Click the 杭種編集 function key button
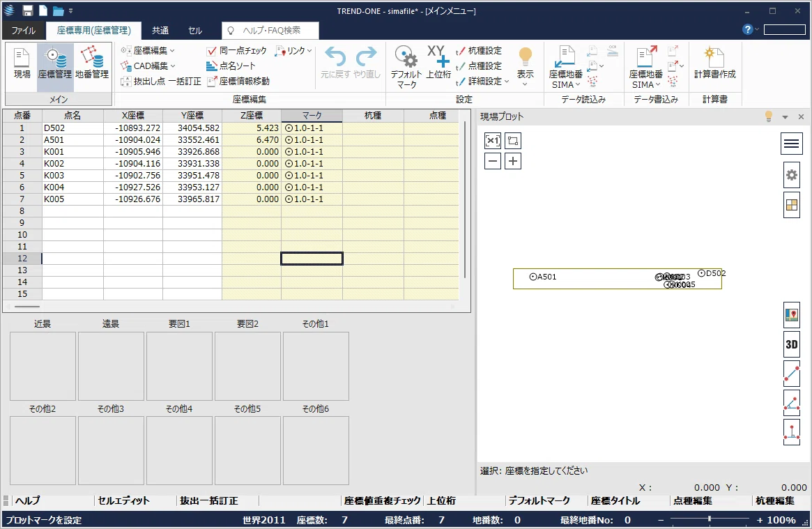This screenshot has height=529, width=812. (x=775, y=500)
